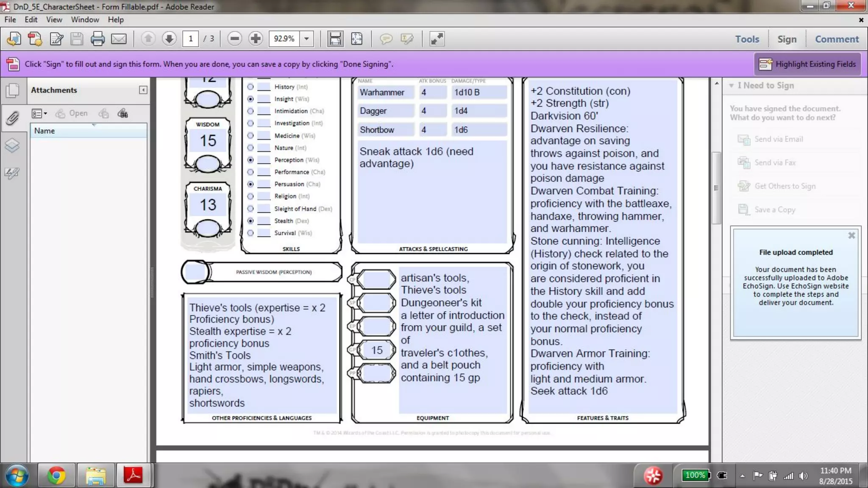
Task: Deselect the Stealth skill radio button
Action: [250, 221]
